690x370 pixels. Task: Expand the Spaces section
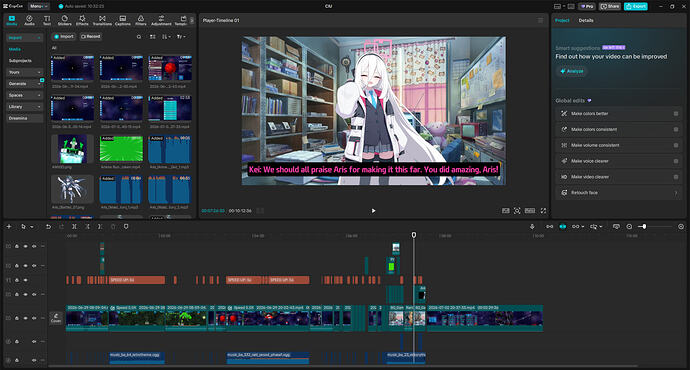25,95
